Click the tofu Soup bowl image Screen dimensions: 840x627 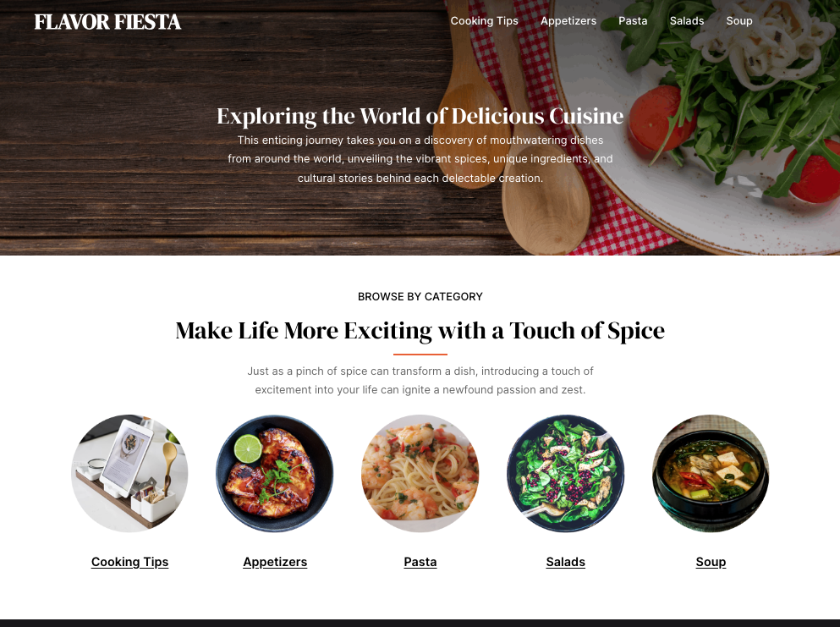pos(711,473)
